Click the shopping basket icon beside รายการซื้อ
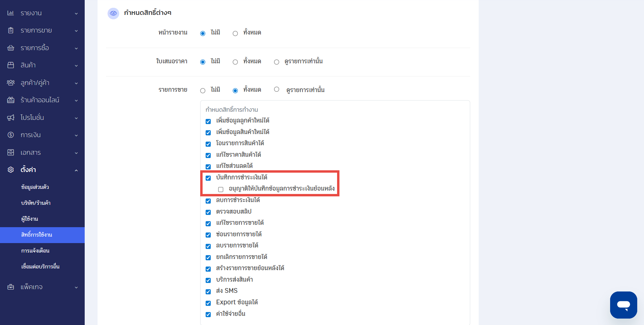644x325 pixels. coord(11,48)
